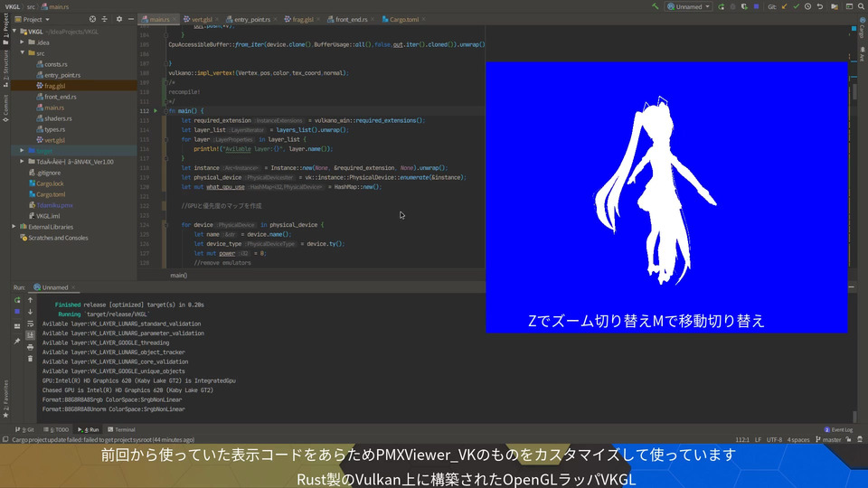This screenshot has width=868, height=488.
Task: Click the Git rollback arrow icon
Action: [x=822, y=6]
